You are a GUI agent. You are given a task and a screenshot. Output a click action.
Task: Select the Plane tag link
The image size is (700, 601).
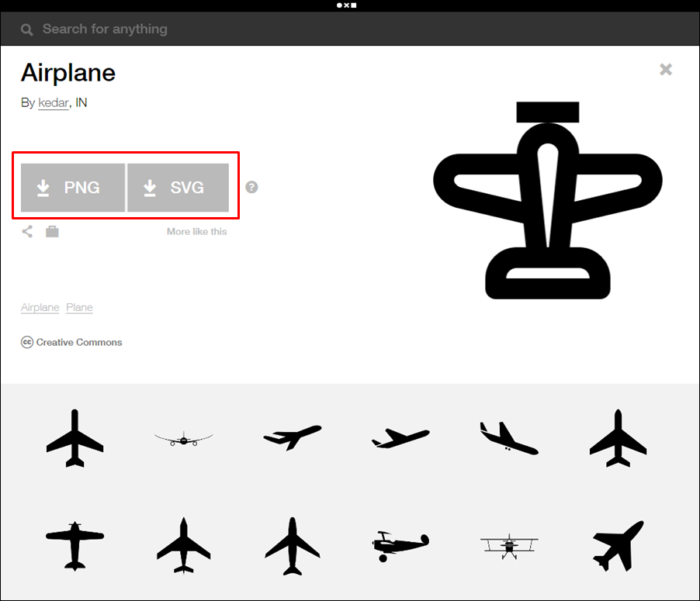pyautogui.click(x=79, y=307)
